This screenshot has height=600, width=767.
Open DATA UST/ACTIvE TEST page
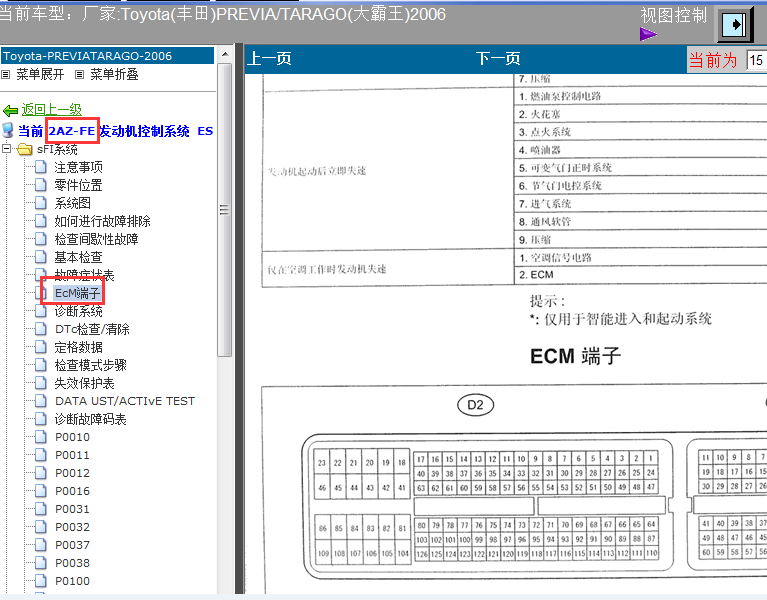[x=125, y=401]
